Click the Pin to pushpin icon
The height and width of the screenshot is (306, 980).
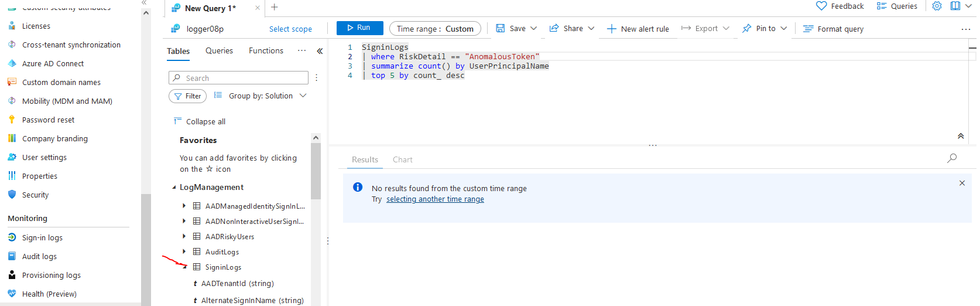pyautogui.click(x=746, y=28)
